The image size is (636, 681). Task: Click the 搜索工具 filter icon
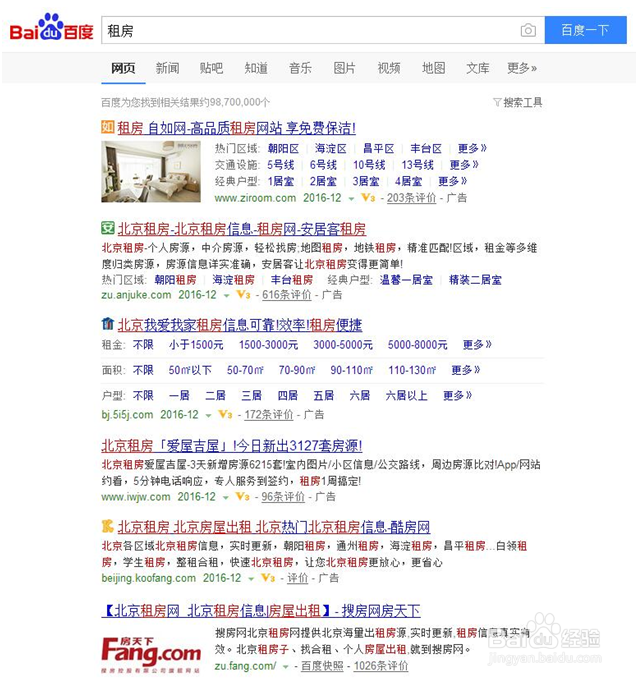[x=497, y=102]
